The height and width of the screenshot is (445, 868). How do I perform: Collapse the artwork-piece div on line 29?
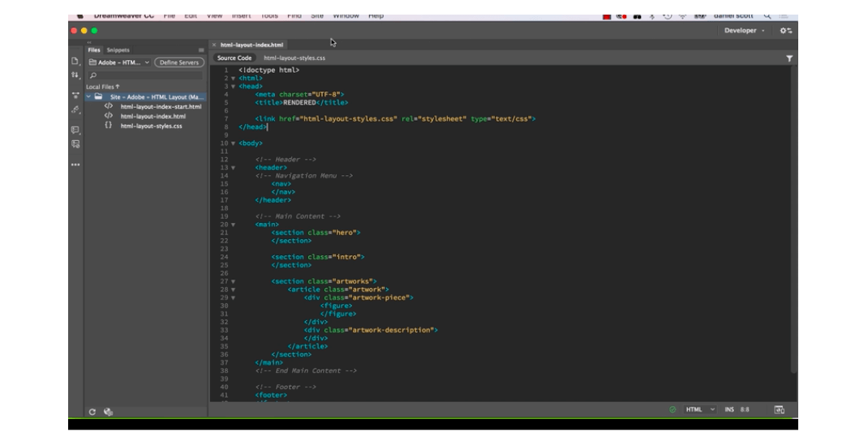tap(233, 298)
